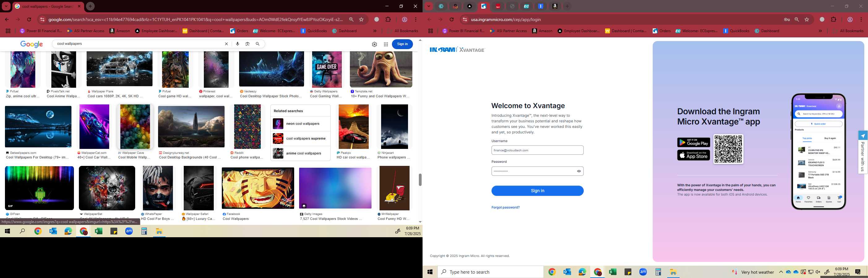Click the muted speaker volume tray icon
This screenshot has width=868, height=278.
(x=818, y=272)
